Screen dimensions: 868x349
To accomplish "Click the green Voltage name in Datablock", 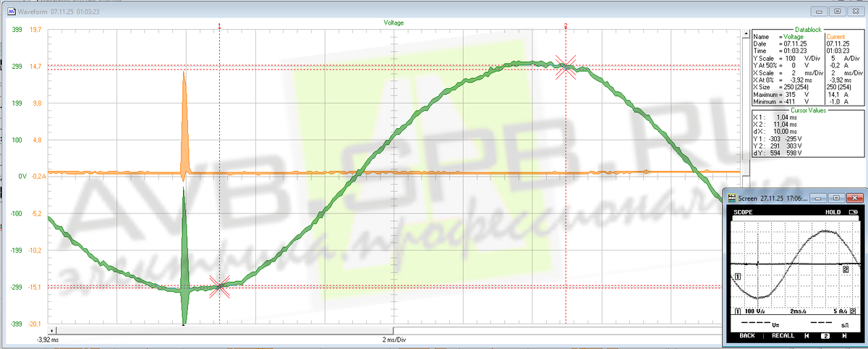I will [x=793, y=36].
